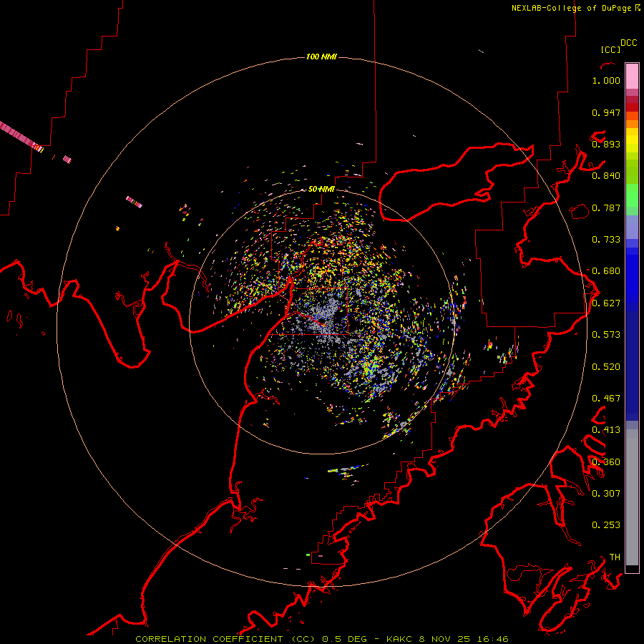Click the red color band in the scale
Viewport: 644px width, 644px height.
pos(632,107)
